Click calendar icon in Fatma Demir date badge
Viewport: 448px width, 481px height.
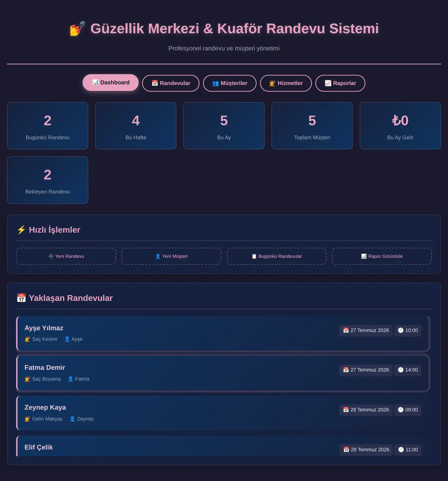[346, 370]
